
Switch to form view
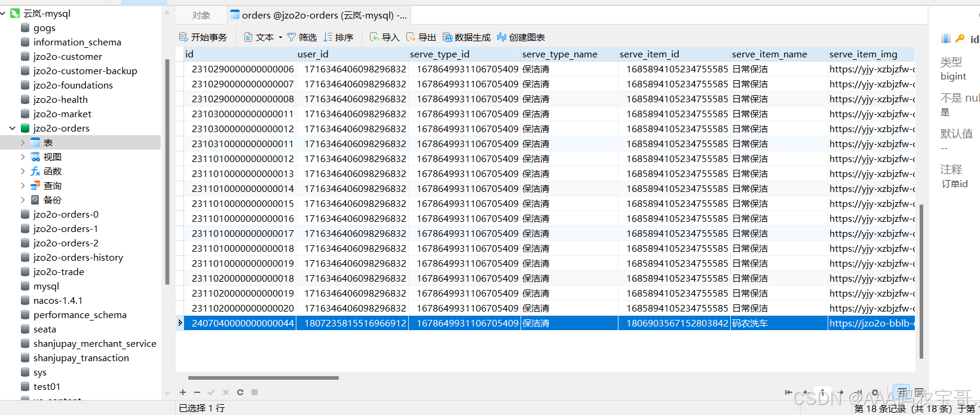919,392
